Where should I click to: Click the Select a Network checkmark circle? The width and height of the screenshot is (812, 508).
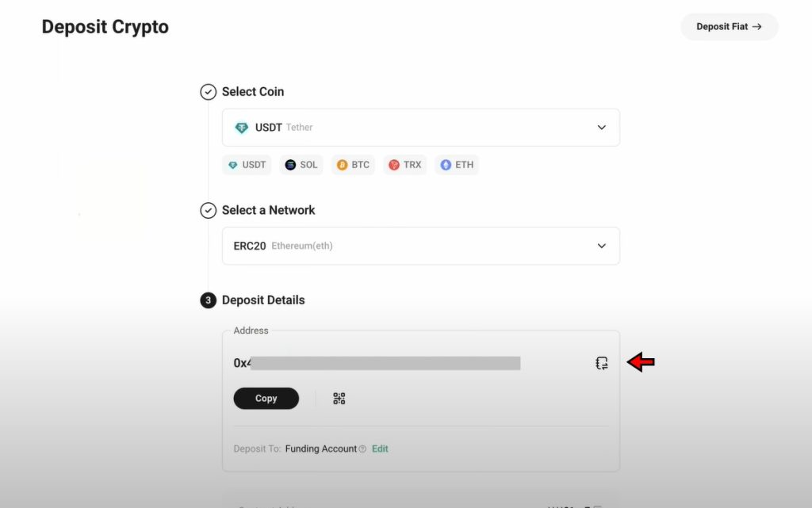point(208,210)
